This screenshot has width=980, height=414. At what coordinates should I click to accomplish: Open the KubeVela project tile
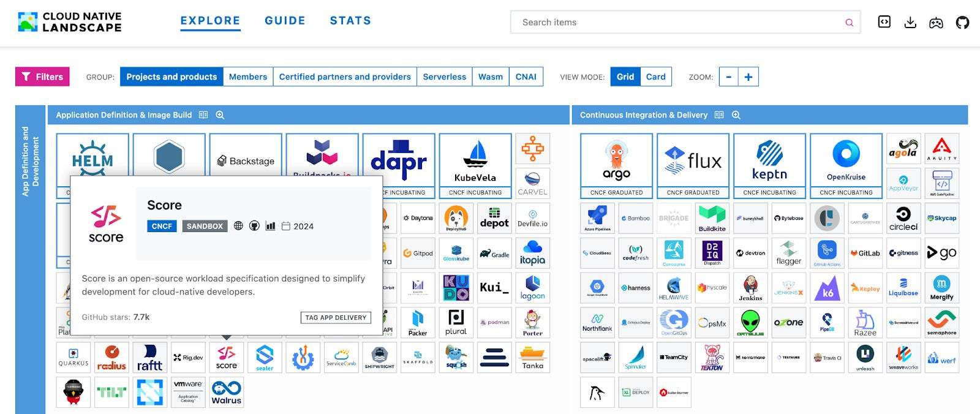coord(475,165)
